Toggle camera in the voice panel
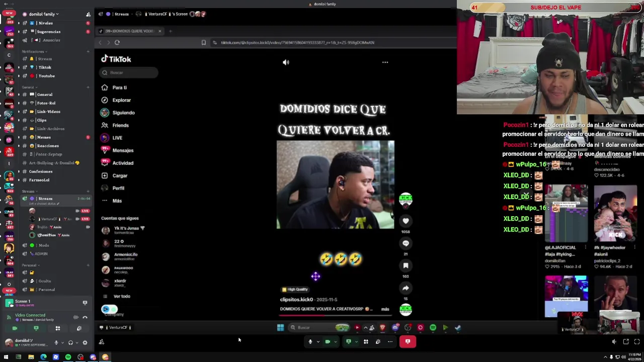Image resolution: width=644 pixels, height=362 pixels. click(x=15, y=328)
